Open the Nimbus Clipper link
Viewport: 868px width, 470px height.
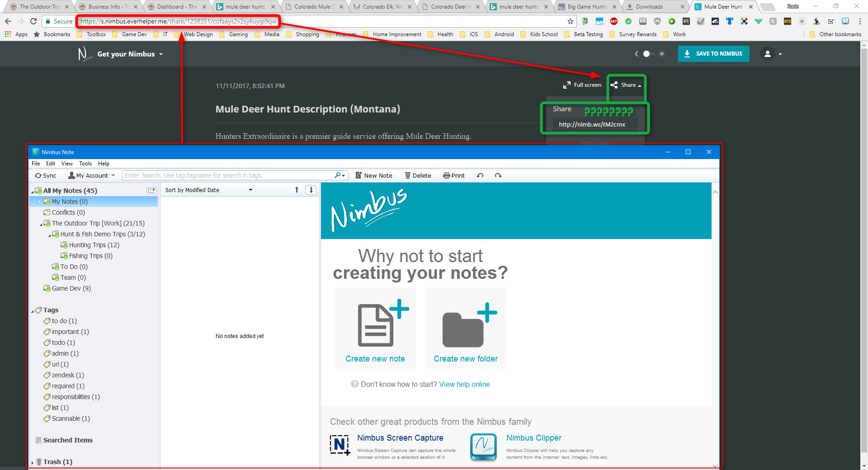pyautogui.click(x=534, y=438)
